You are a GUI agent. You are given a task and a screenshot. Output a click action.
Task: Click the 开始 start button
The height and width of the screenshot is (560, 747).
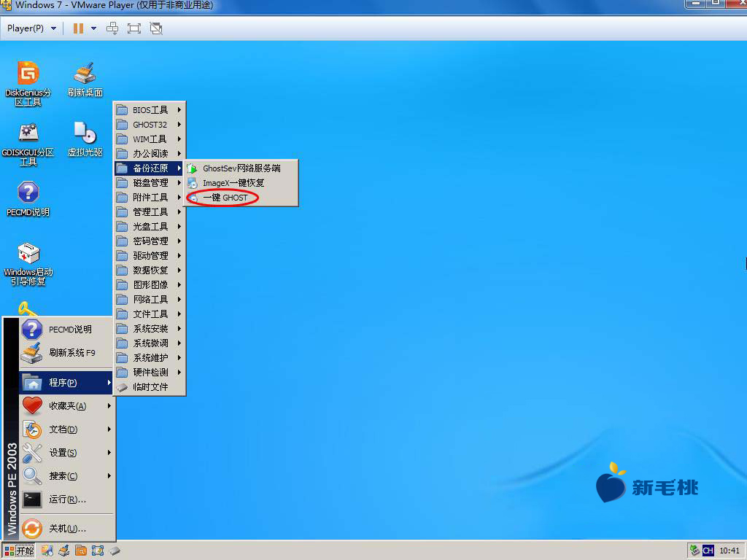19,551
